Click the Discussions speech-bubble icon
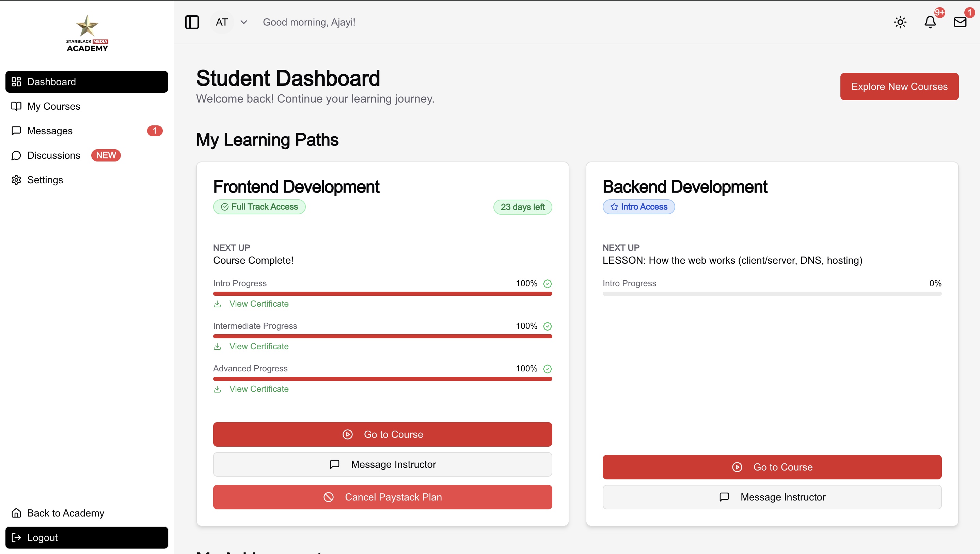980x554 pixels. click(16, 155)
